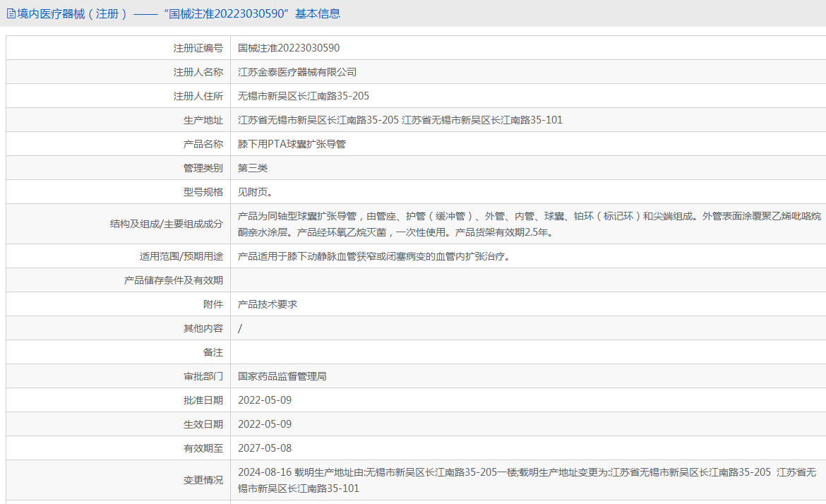This screenshot has height=504, width=826.
Task: Select the address 无锡市新吴区长江南路35-205
Action: click(x=304, y=96)
